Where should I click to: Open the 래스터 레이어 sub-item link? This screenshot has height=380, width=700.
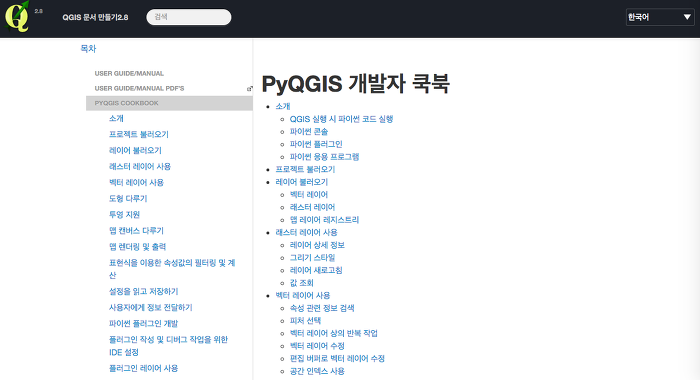tap(312, 207)
